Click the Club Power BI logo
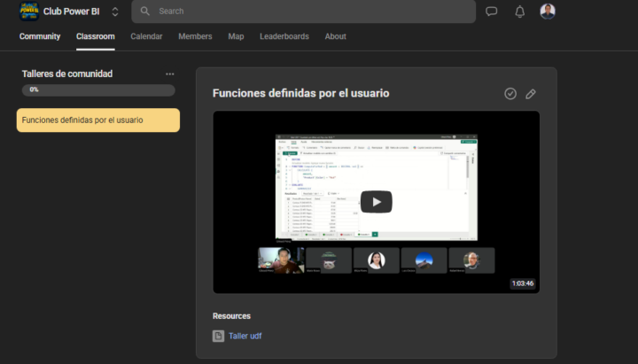Screen dimensions: 638x364 (29, 12)
